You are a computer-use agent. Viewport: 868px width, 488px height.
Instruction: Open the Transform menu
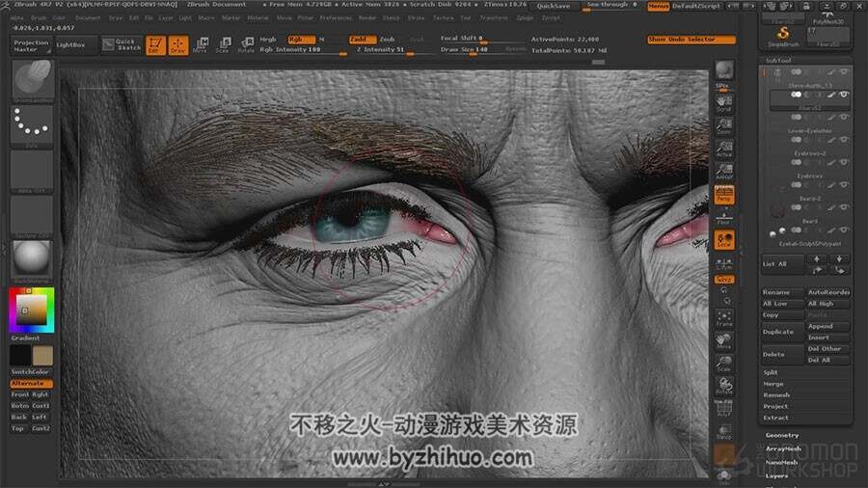pos(494,17)
